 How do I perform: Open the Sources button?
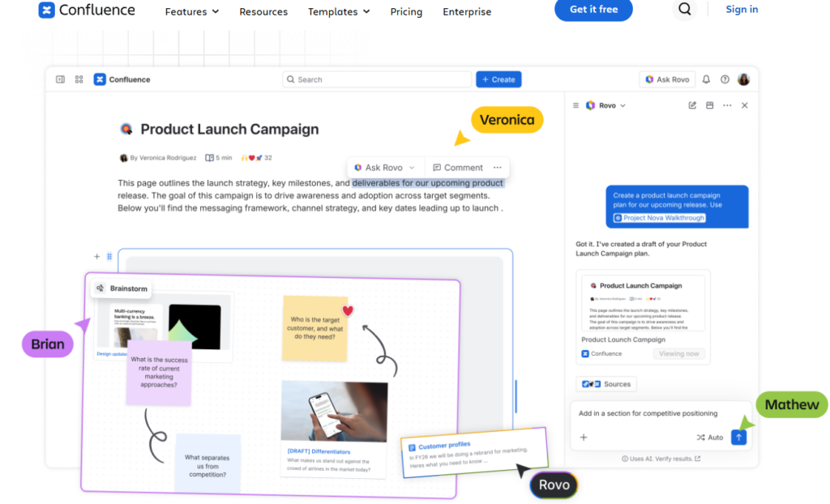pyautogui.click(x=606, y=384)
